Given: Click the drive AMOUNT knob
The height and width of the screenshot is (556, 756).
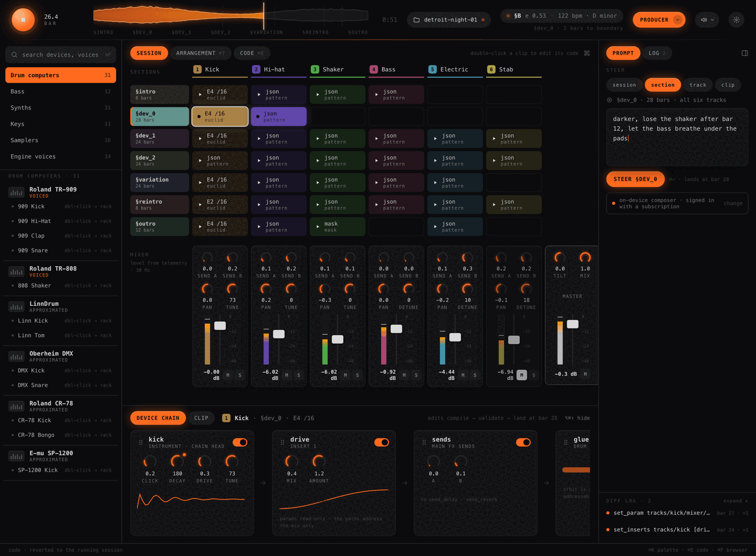Looking at the screenshot, I should point(319,462).
